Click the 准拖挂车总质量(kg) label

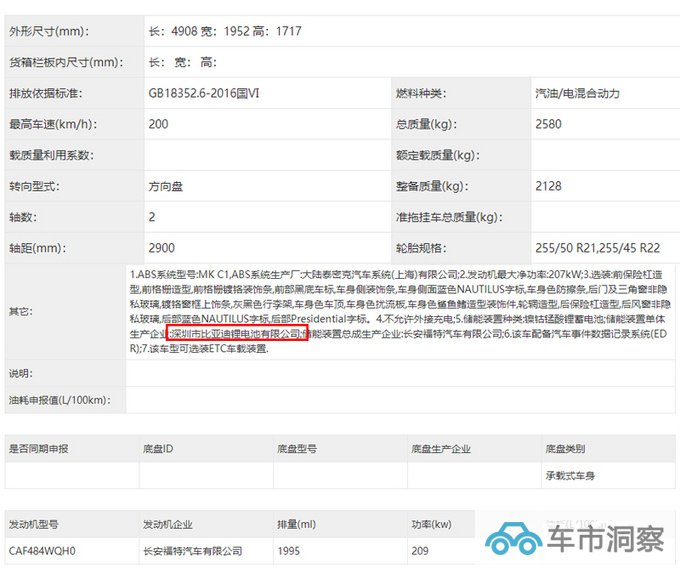449,217
